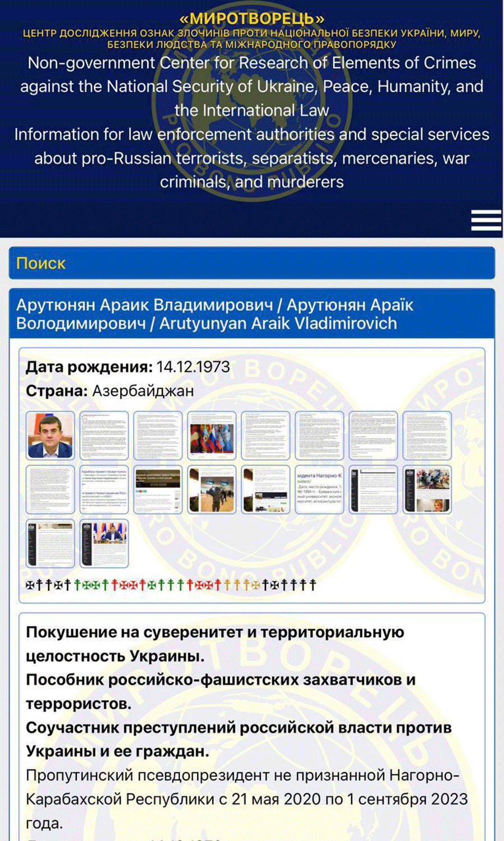View thumbnail of people walking in a hall

point(212,489)
